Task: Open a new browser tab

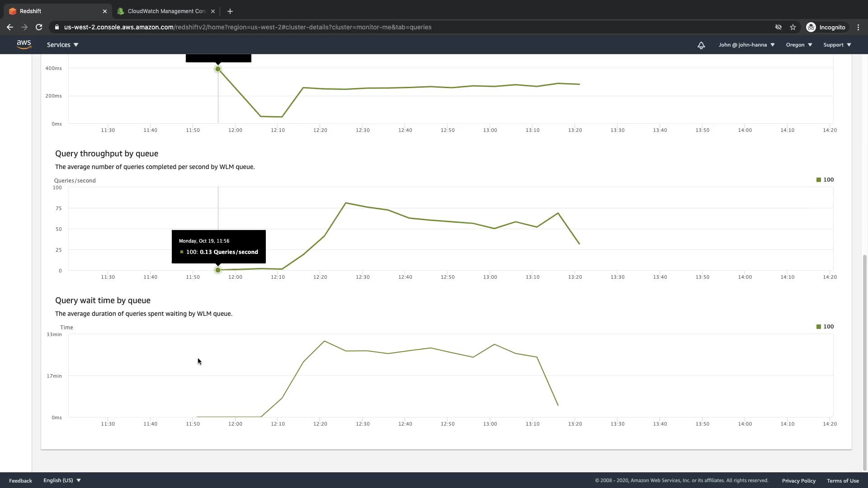Action: 230,11
